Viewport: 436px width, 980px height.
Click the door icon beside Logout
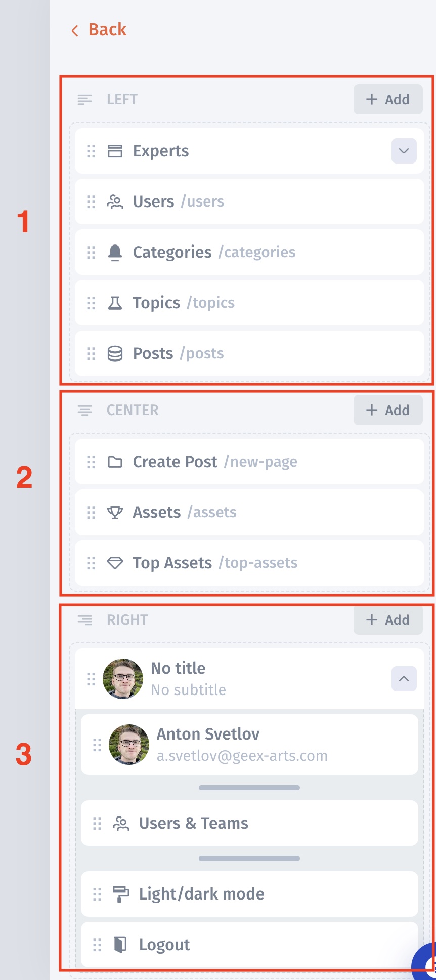pos(121,945)
